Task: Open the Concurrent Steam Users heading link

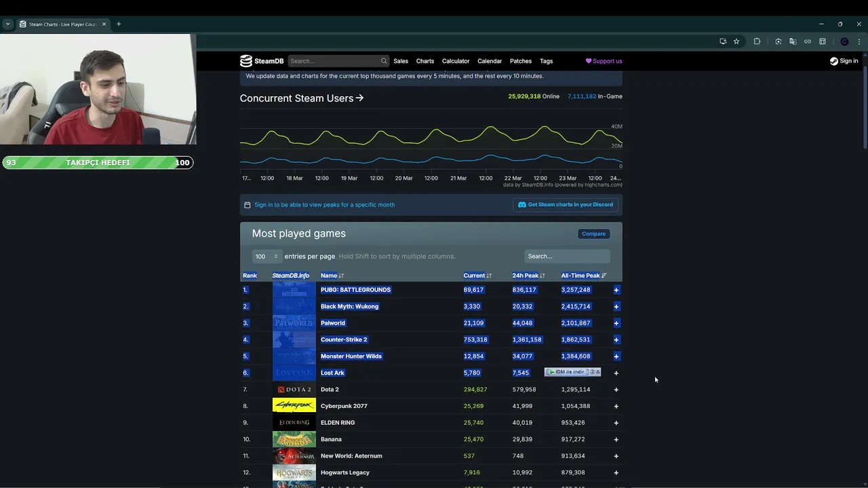Action: click(x=302, y=98)
